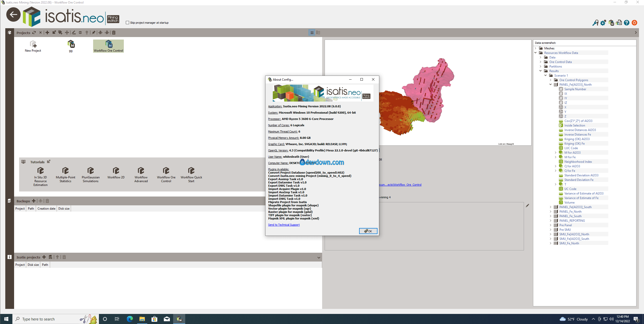Select the Workflow Ore Control project
644x324 pixels.
pyautogui.click(x=108, y=46)
